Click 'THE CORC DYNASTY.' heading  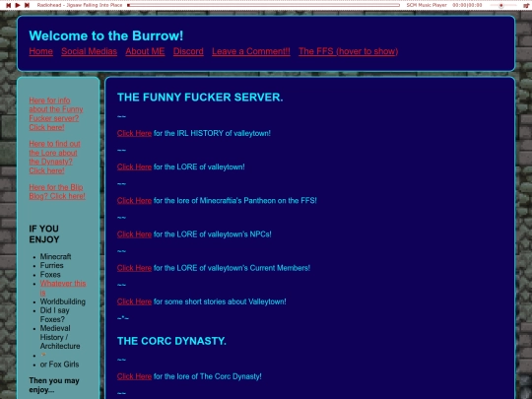coord(171,341)
